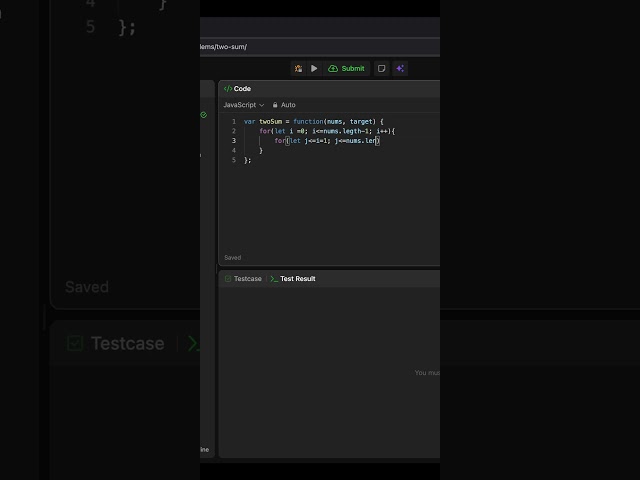
Task: Click the Saved status text
Action: (233, 258)
